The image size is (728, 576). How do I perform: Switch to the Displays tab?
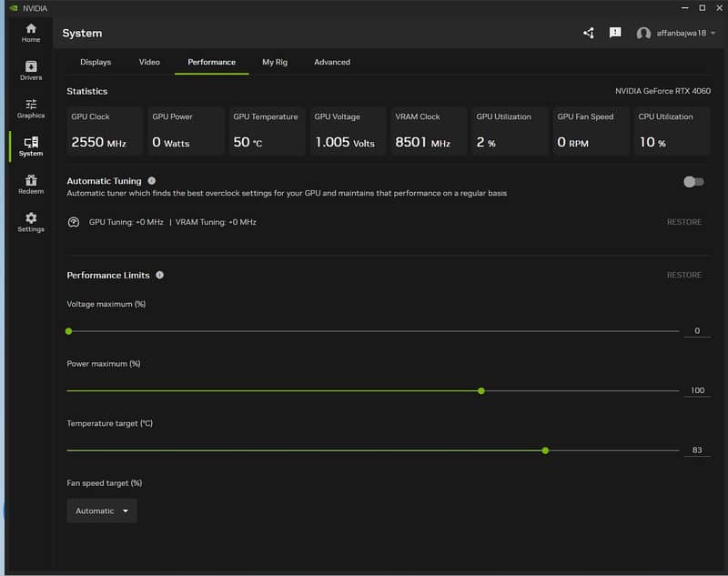click(x=96, y=62)
